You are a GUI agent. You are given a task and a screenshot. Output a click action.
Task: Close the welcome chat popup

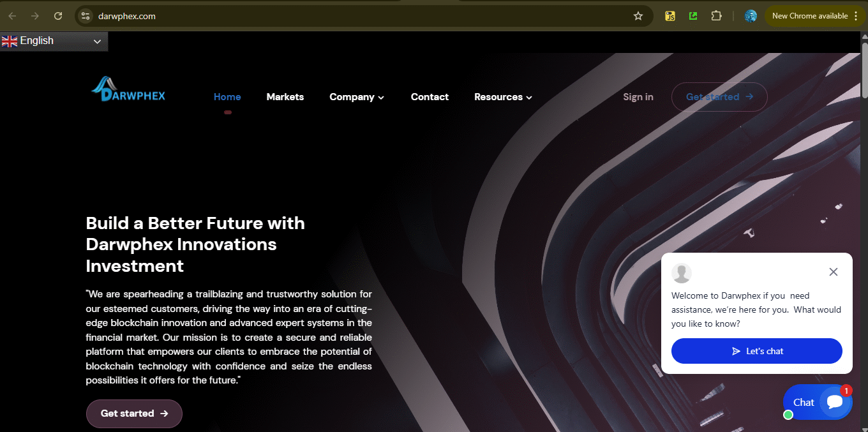[833, 272]
